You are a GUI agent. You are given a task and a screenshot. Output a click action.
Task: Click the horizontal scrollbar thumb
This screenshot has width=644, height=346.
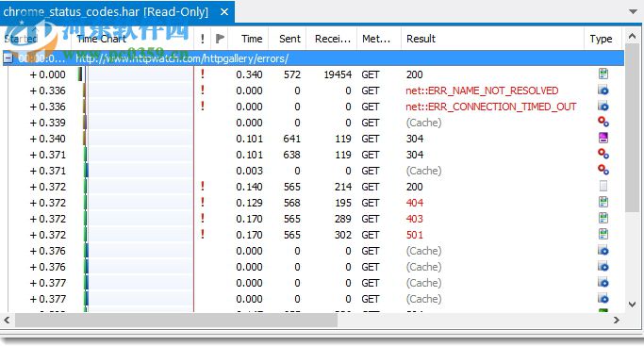point(176,320)
